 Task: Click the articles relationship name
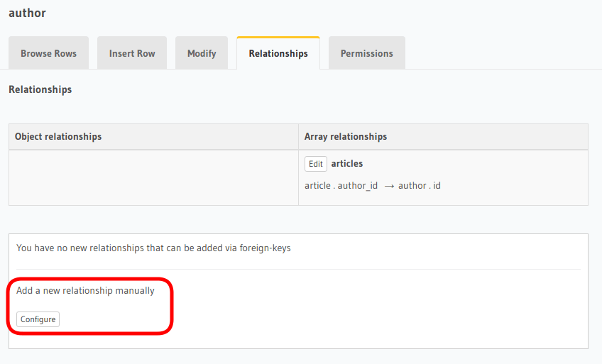tap(347, 163)
